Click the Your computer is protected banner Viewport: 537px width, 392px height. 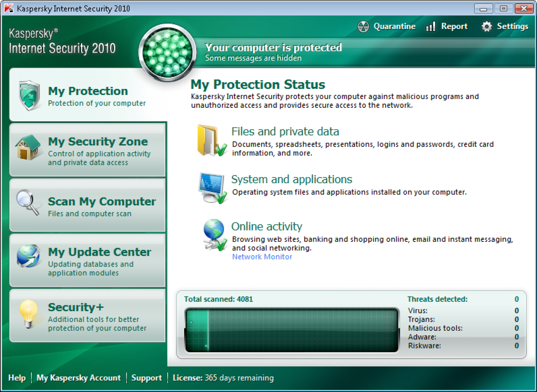click(x=274, y=47)
